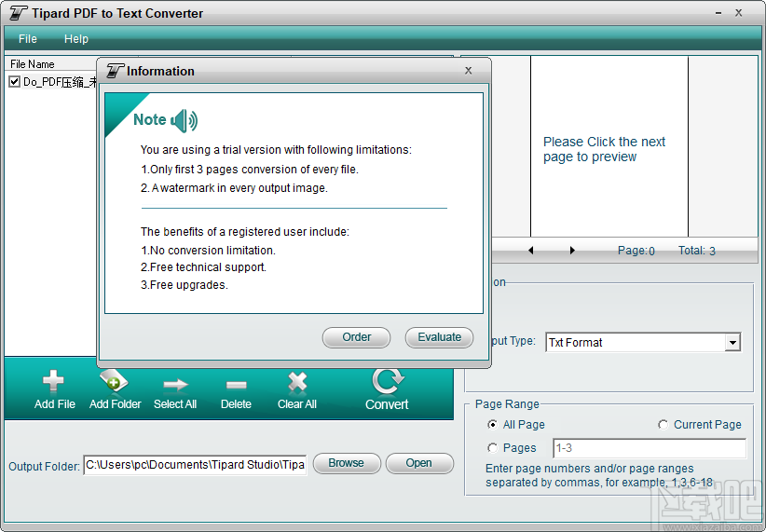Click the 'Page Range' group label
Image resolution: width=766 pixels, height=532 pixels.
[507, 404]
